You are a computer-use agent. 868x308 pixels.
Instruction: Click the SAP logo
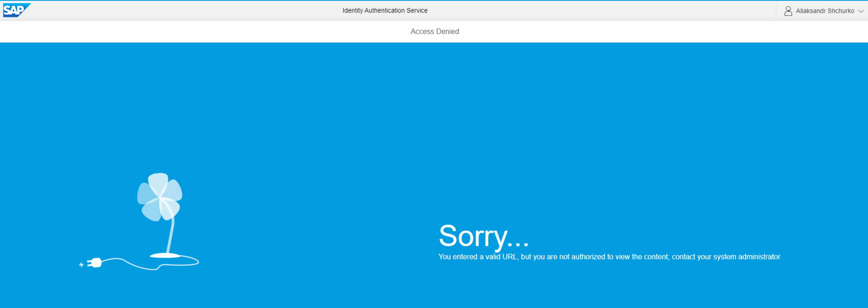[16, 10]
